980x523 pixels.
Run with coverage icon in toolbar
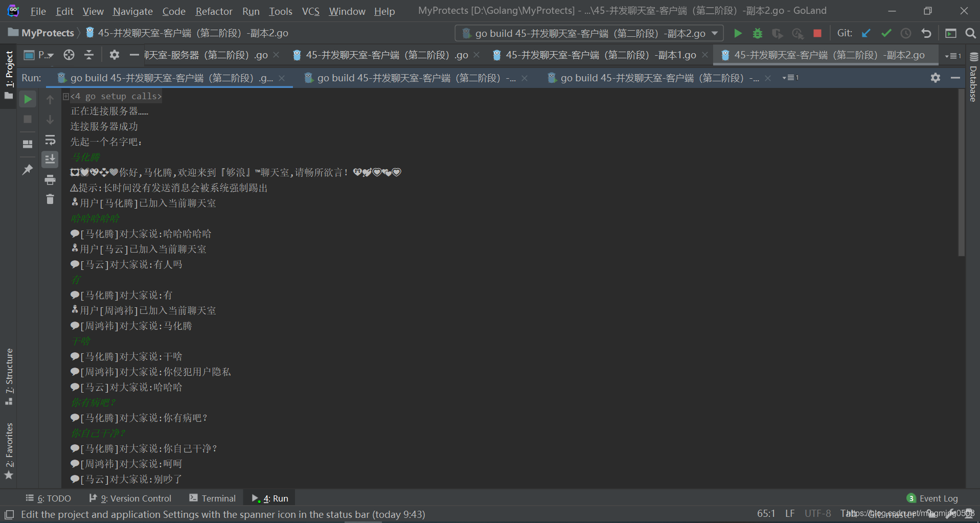pos(778,33)
